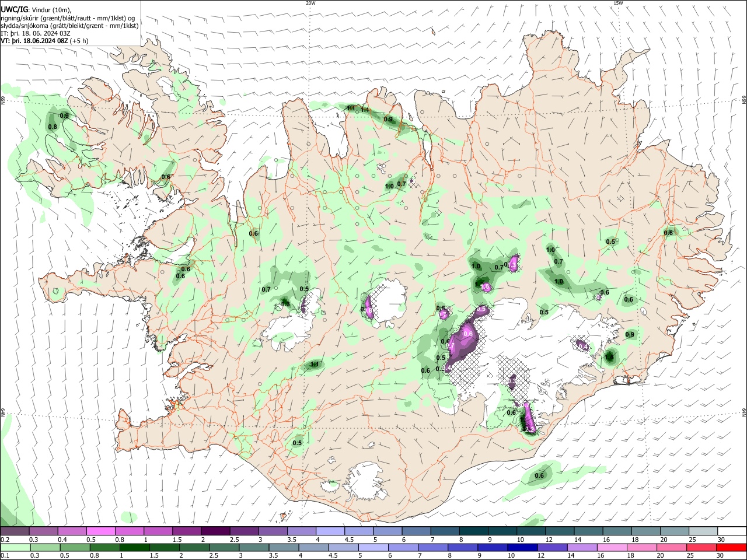Click the '20W' longitude label
747x560 pixels.
tap(310, 3)
